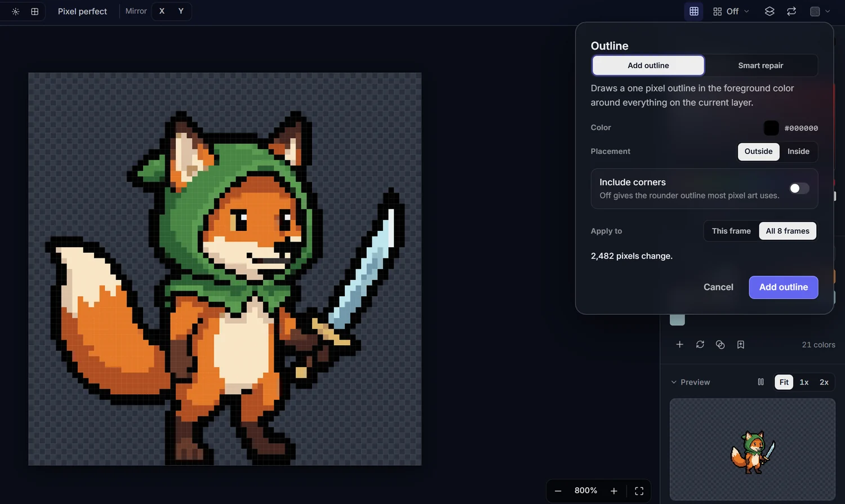This screenshot has width=845, height=504.
Task: Click the 21 colors count label
Action: (x=819, y=345)
